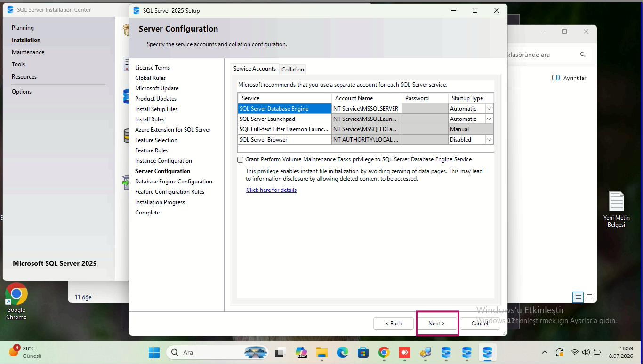Image resolution: width=643 pixels, height=364 pixels.
Task: Click the Startup Type column header
Action: (471, 98)
